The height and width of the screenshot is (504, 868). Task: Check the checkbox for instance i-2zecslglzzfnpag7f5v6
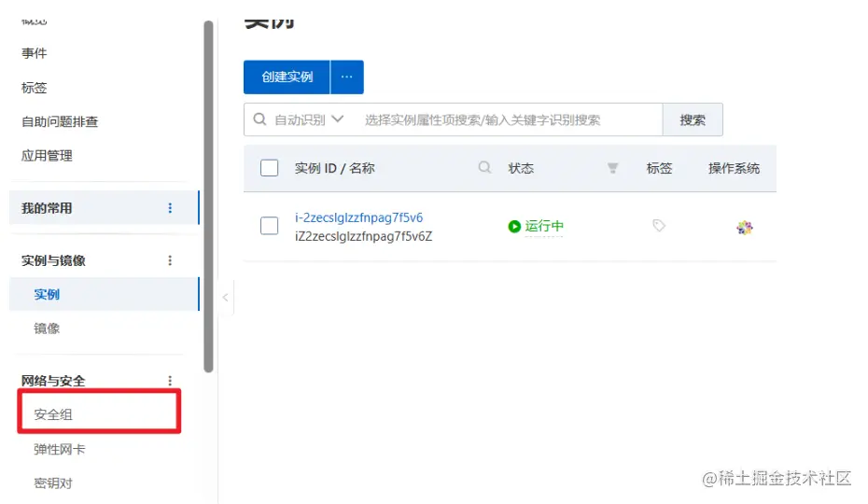click(x=269, y=226)
